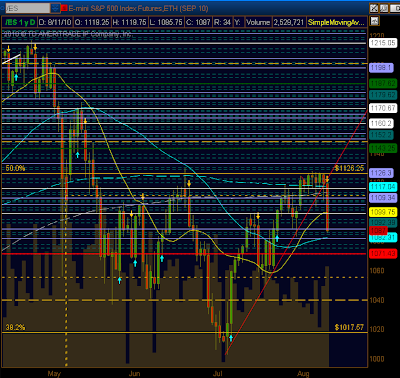
Task: Click the 50.0% Fibonacci level label
Action: (x=15, y=168)
